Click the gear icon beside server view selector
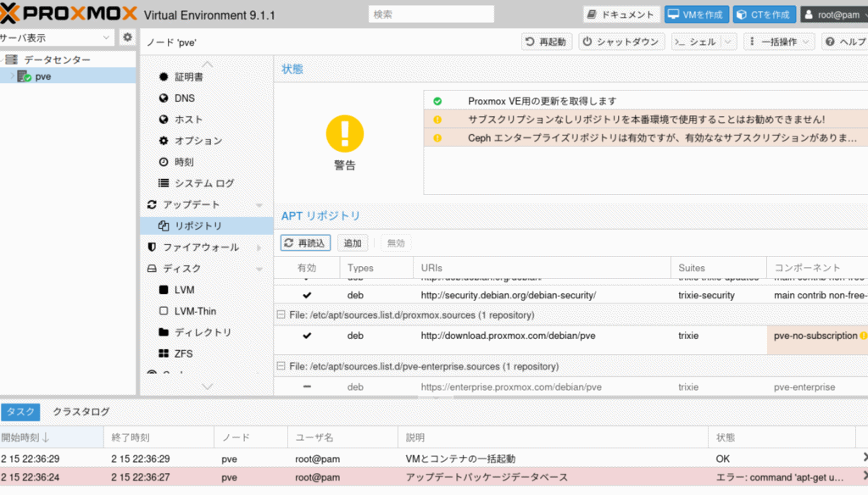This screenshot has width=868, height=495. click(x=127, y=37)
